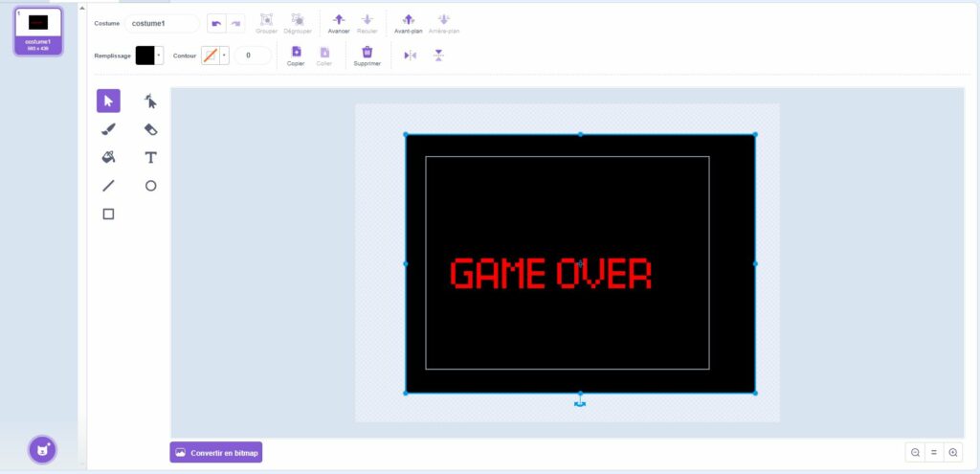
Task: Select the Circle tool
Action: [x=150, y=186]
